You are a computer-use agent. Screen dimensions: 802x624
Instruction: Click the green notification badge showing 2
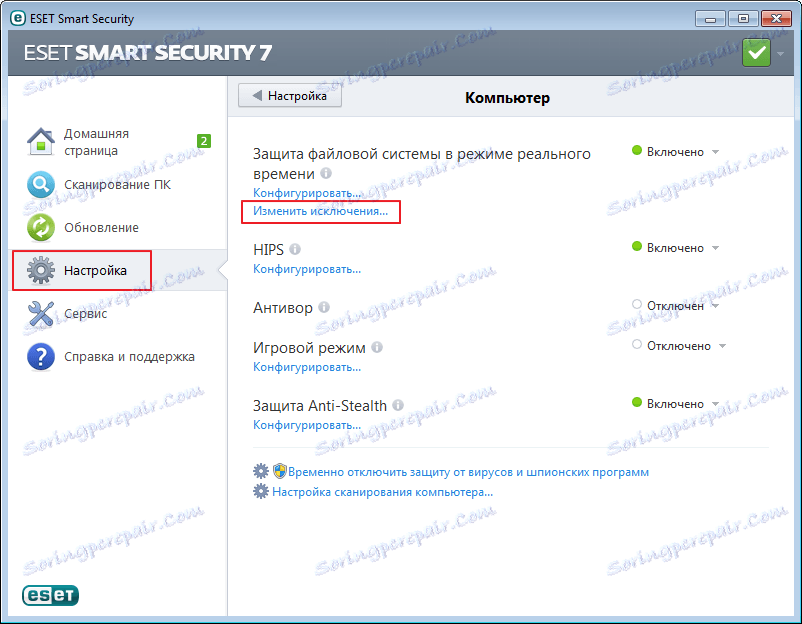(x=204, y=141)
